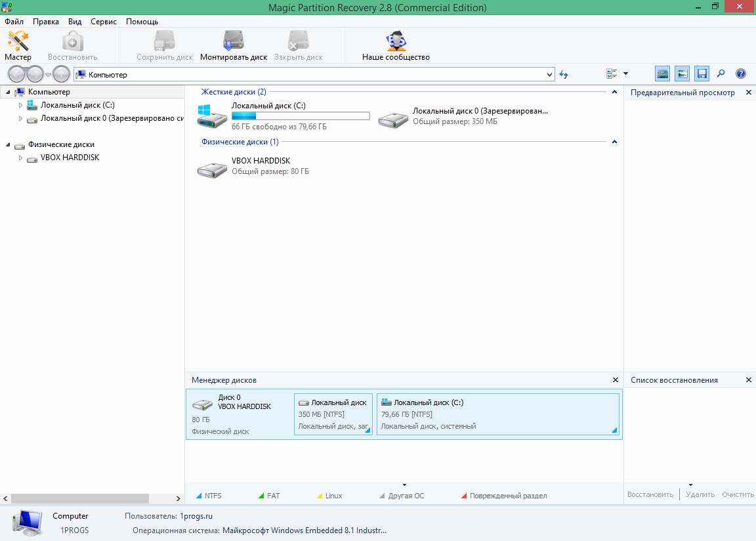This screenshot has width=756, height=541.
Task: Click the tree horizontal scrollbar
Action: 80,498
